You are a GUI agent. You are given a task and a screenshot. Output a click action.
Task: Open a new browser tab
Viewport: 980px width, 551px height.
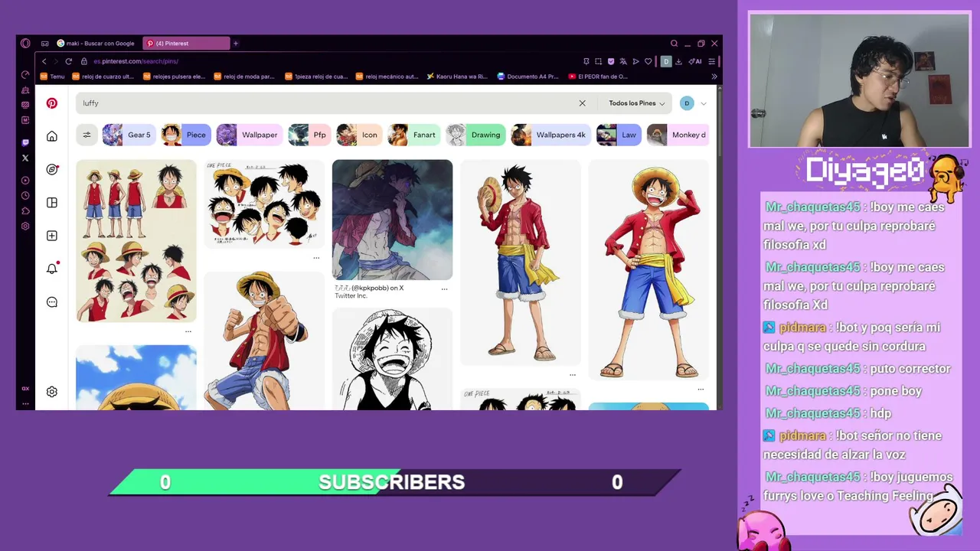pyautogui.click(x=236, y=44)
